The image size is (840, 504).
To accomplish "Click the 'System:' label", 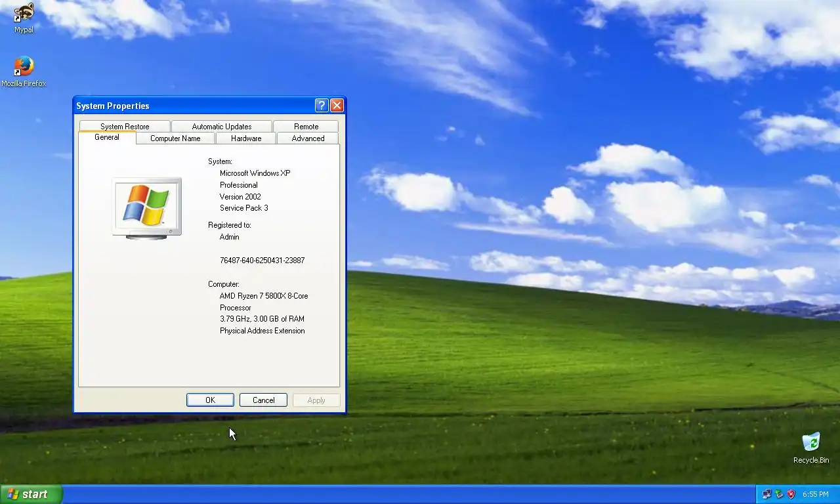I will [x=220, y=161].
